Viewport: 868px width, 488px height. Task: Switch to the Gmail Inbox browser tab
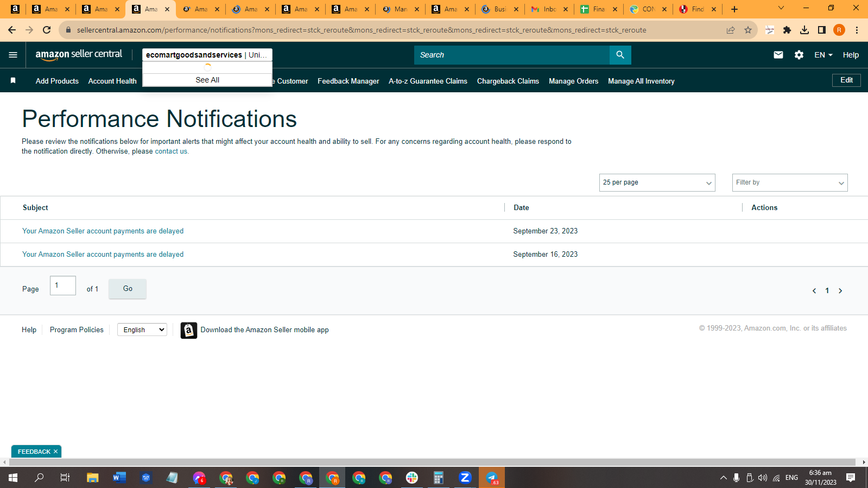(549, 9)
